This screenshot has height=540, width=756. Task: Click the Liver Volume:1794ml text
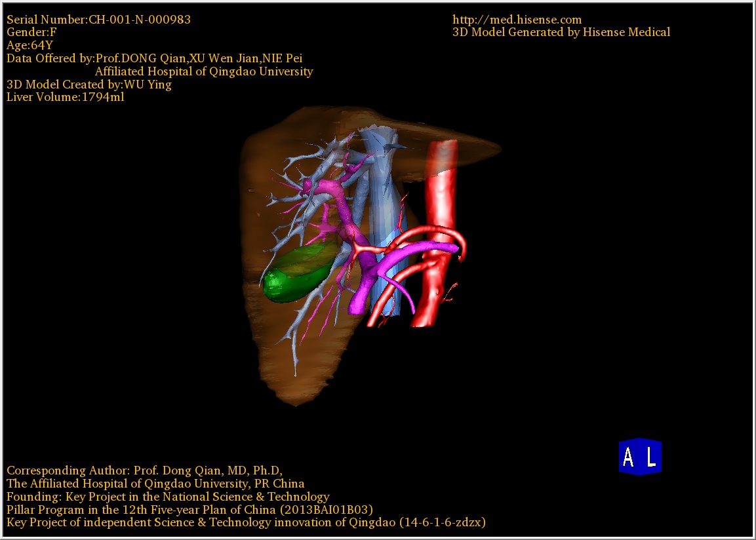point(65,97)
